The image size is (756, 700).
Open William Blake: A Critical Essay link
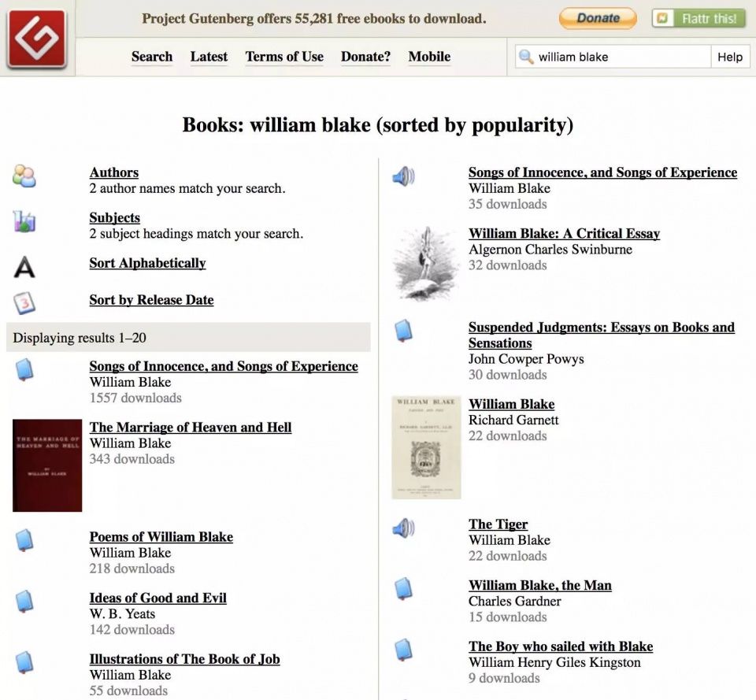[x=564, y=233]
